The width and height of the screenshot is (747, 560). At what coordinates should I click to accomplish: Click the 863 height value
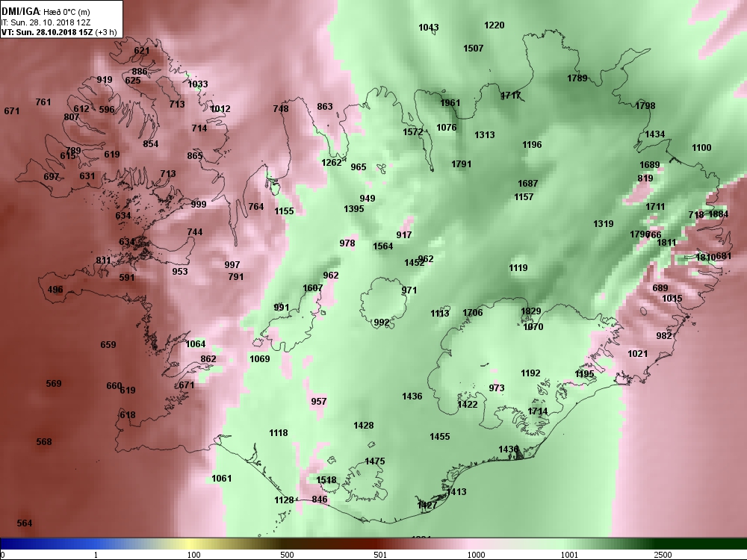(325, 107)
